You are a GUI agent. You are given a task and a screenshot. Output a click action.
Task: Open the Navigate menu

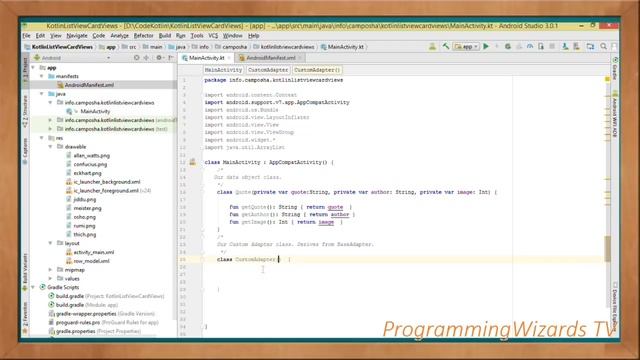point(77,36)
